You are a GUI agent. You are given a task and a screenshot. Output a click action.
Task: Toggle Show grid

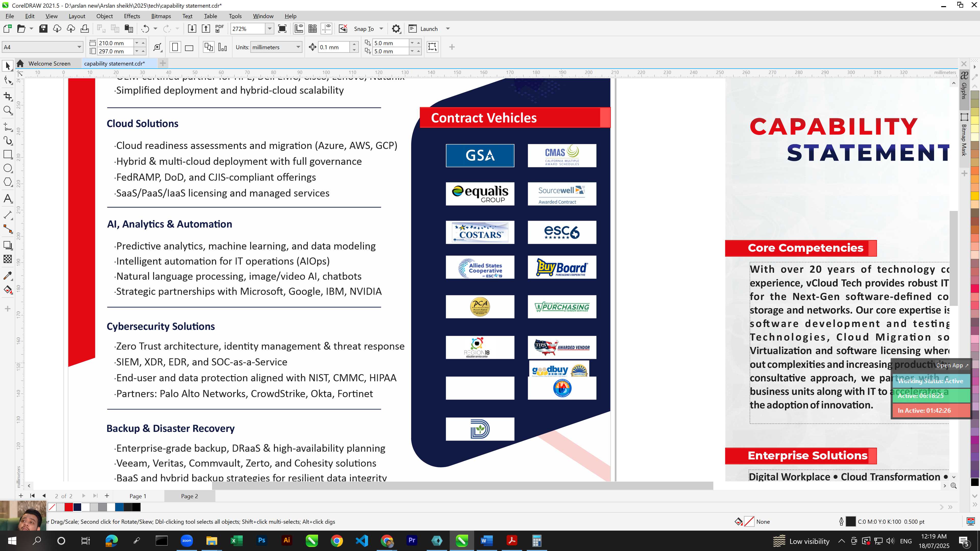(313, 29)
